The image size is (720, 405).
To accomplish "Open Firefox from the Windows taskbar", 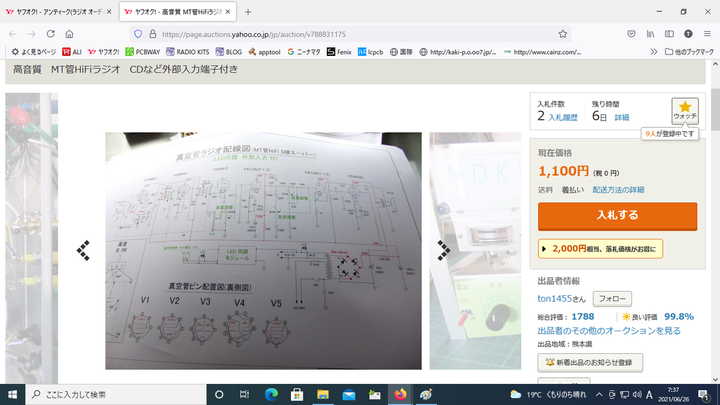I will pos(400,394).
